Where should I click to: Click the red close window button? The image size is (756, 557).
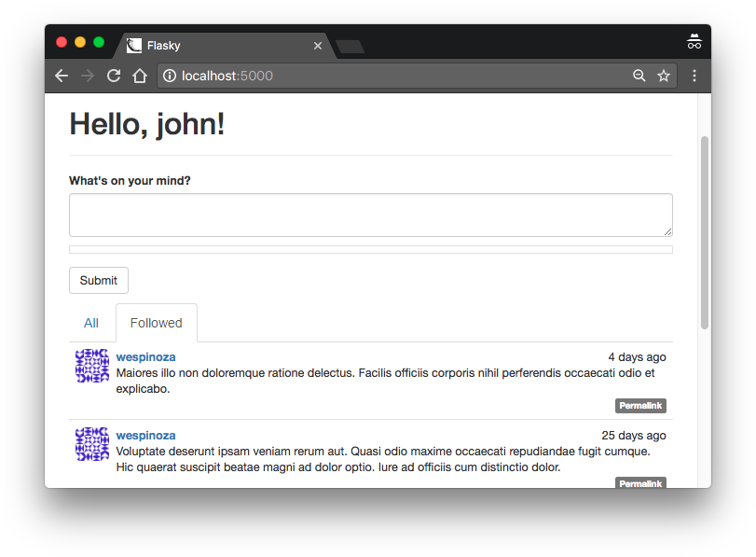tap(62, 42)
